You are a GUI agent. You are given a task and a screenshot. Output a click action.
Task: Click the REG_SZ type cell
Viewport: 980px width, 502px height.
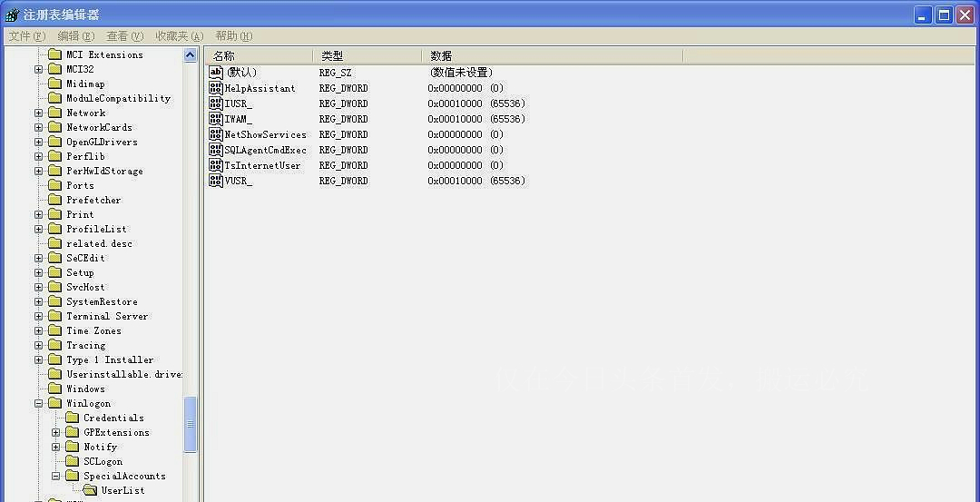[335, 74]
